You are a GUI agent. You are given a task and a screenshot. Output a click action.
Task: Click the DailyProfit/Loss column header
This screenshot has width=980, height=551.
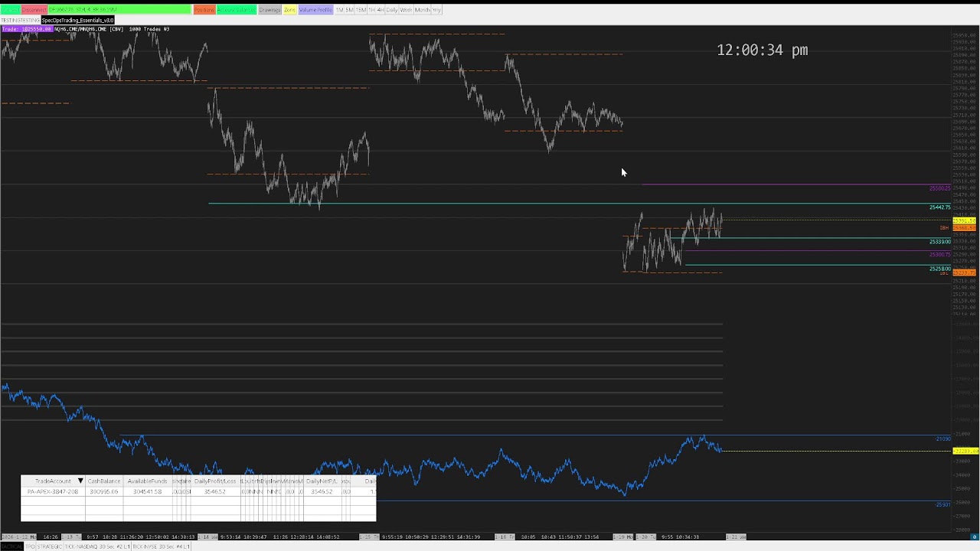[x=215, y=481]
